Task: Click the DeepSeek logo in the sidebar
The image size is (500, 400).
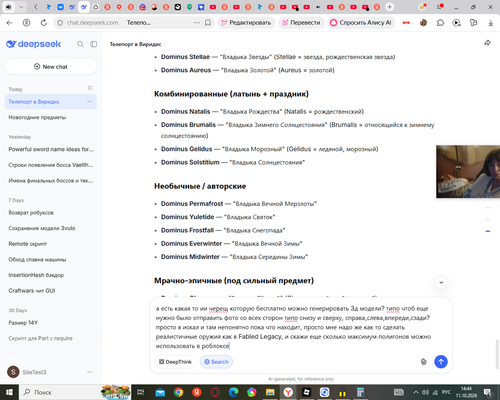Action: 33,44
